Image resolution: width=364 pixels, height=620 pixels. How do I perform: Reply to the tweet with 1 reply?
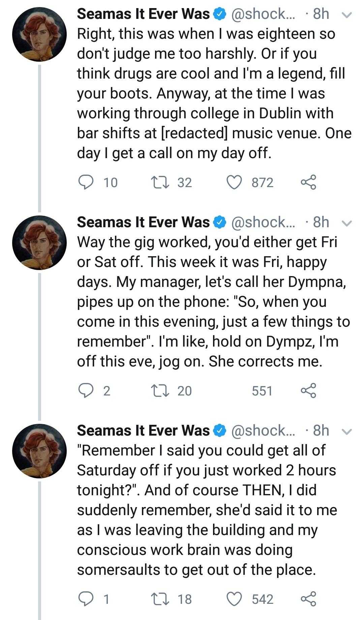pos(86,599)
